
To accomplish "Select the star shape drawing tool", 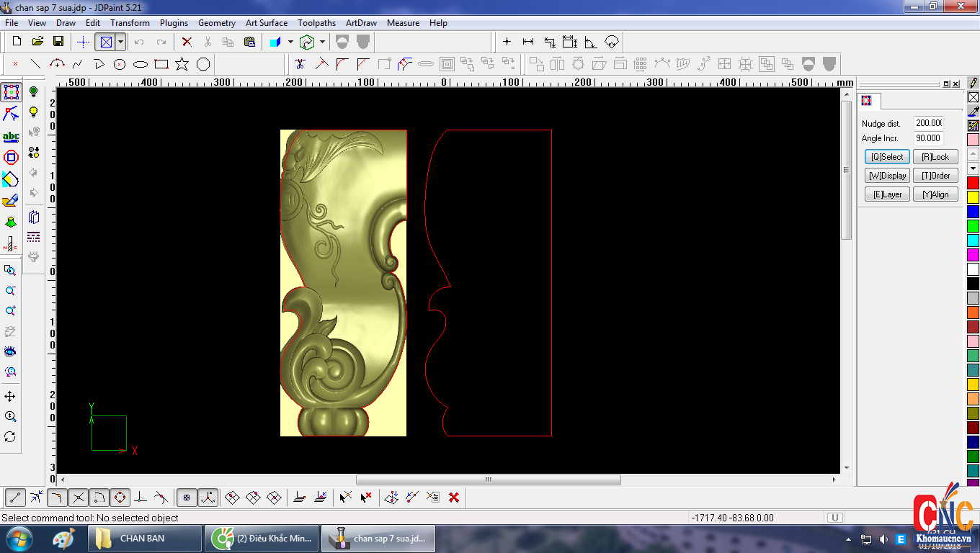I will pyautogui.click(x=182, y=64).
